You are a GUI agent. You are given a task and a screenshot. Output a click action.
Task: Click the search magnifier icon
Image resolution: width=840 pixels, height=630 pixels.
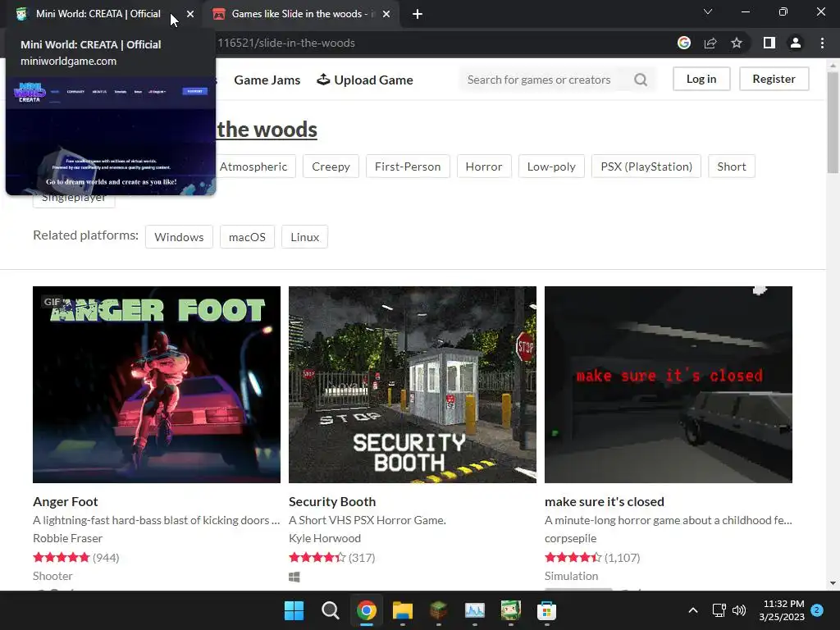(641, 80)
